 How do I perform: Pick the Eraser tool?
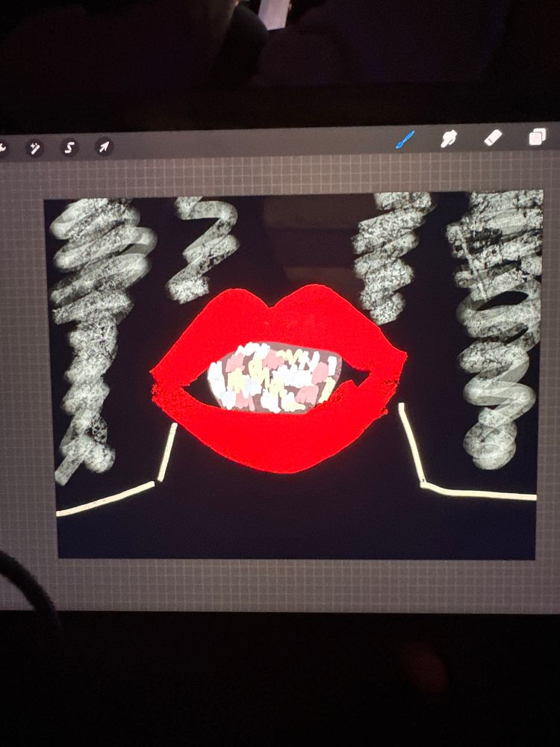493,137
